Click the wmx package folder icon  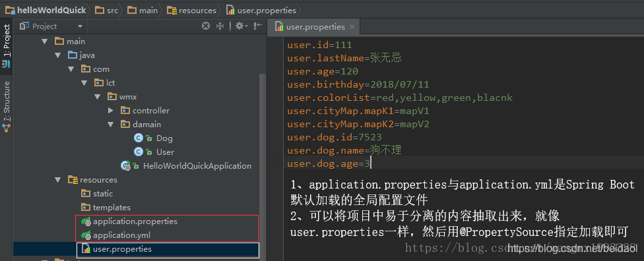point(112,97)
